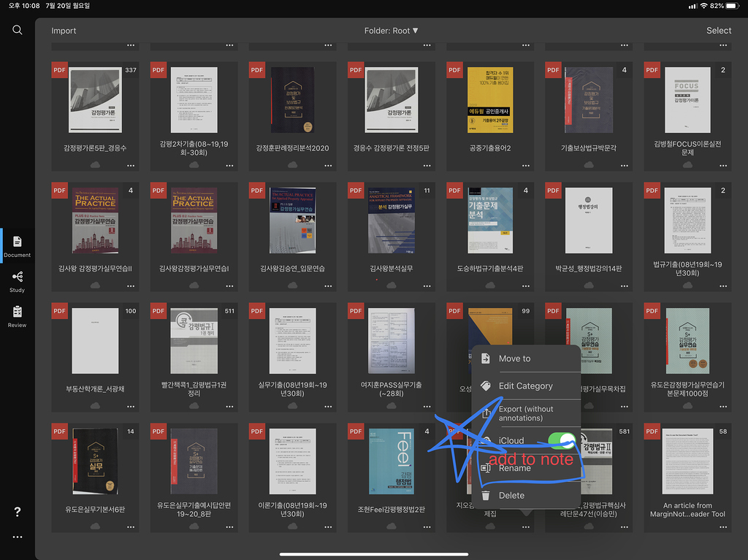Click the share icon beside Export

pos(484,413)
